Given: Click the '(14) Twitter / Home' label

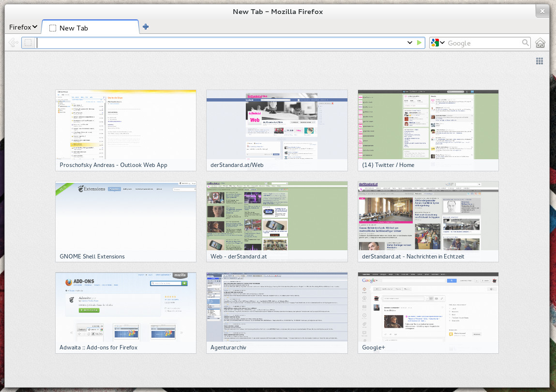Looking at the screenshot, I should click(388, 165).
